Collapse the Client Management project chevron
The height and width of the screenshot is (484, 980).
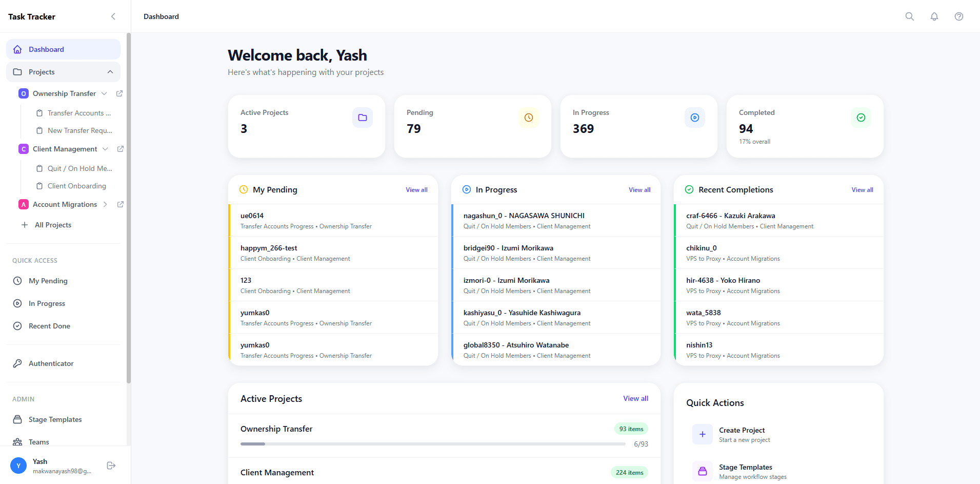[105, 149]
